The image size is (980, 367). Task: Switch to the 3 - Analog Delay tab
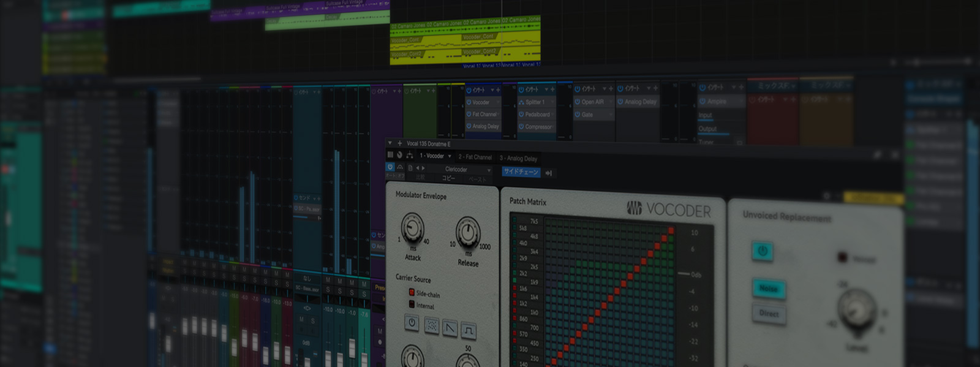click(518, 158)
